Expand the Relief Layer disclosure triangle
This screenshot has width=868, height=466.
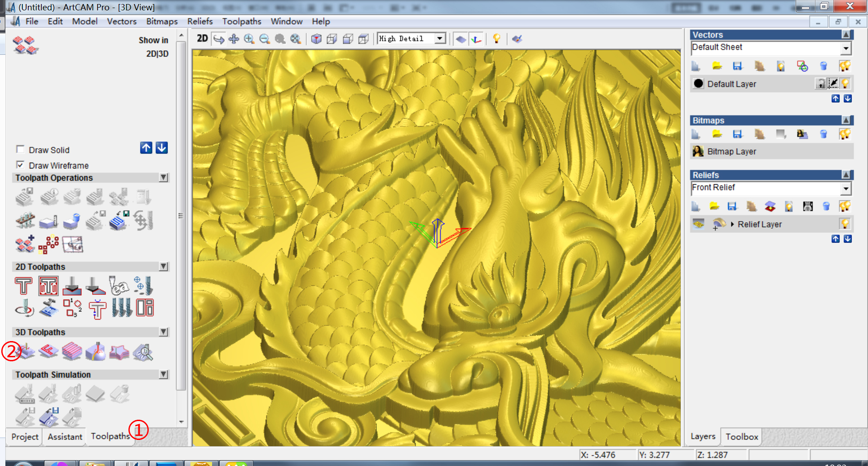coord(732,224)
